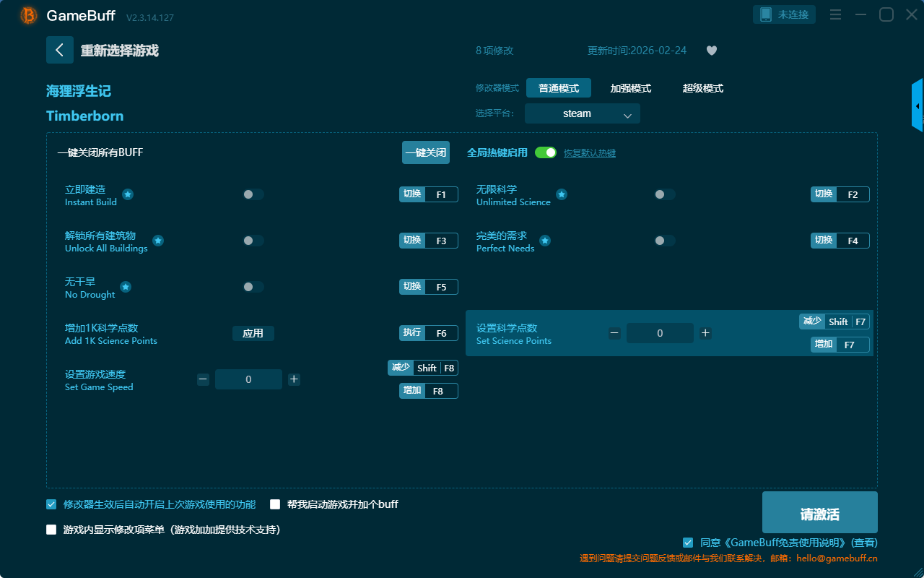Click the GameBuff logo icon
This screenshot has width=924, height=578.
[x=29, y=15]
